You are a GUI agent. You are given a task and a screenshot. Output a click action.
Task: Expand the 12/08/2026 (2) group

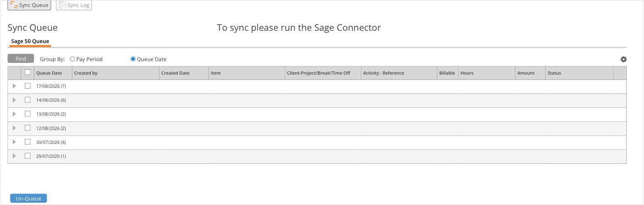14,128
